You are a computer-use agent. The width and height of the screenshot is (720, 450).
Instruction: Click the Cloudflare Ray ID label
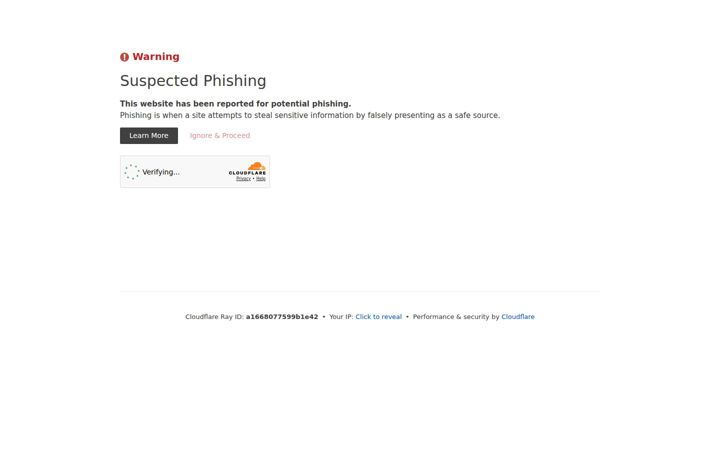(x=214, y=317)
